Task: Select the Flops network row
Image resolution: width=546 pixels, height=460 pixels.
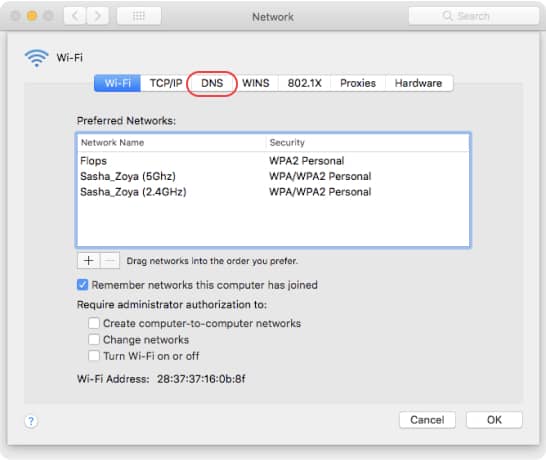Action: [x=273, y=161]
